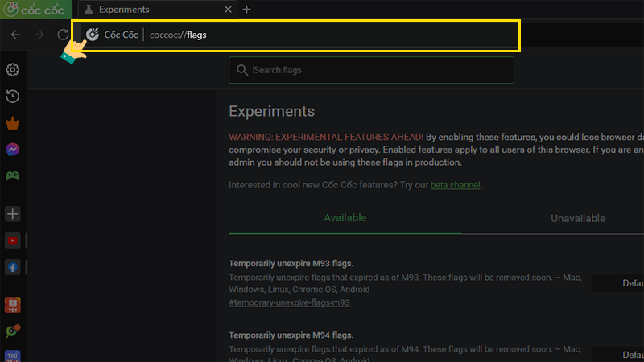Click the 'WARNING: EXPERIMENTAL FEATURES AHEAD!' text
Image resolution: width=644 pixels, height=362 pixels.
tap(326, 137)
